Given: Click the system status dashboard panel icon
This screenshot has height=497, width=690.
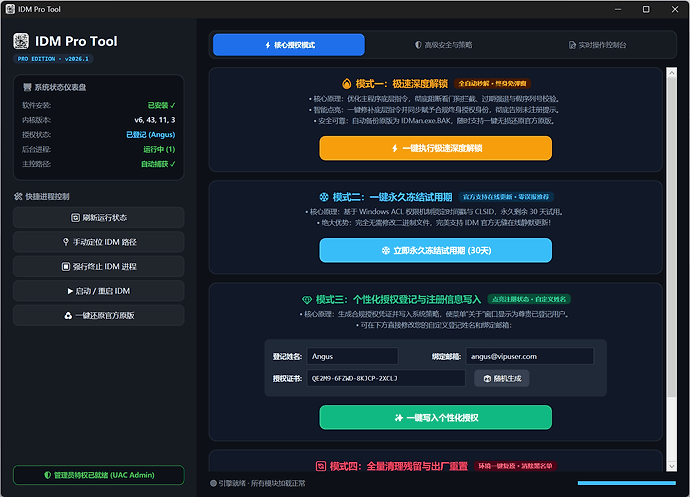Looking at the screenshot, I should (x=27, y=87).
